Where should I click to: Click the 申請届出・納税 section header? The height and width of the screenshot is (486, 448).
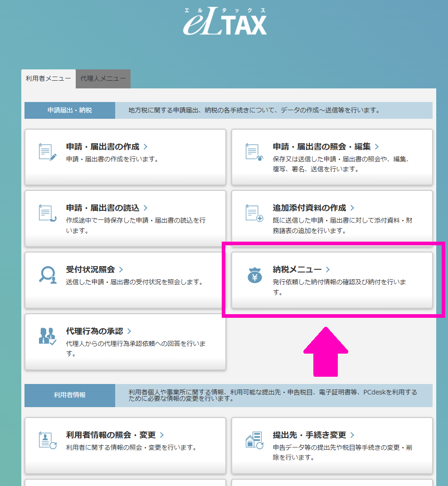pyautogui.click(x=69, y=110)
